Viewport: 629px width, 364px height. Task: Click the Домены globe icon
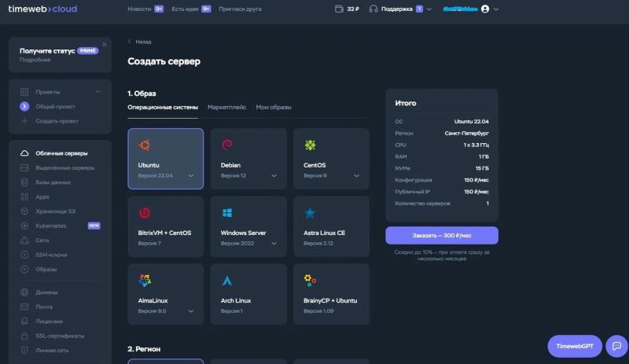(x=24, y=292)
